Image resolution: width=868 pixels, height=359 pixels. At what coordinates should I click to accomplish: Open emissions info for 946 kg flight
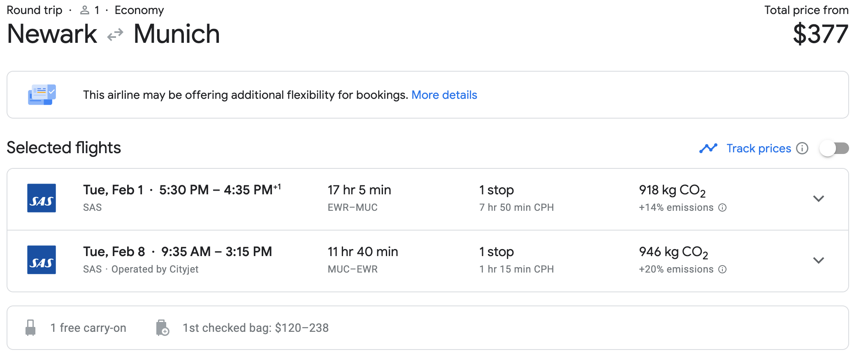[722, 269]
